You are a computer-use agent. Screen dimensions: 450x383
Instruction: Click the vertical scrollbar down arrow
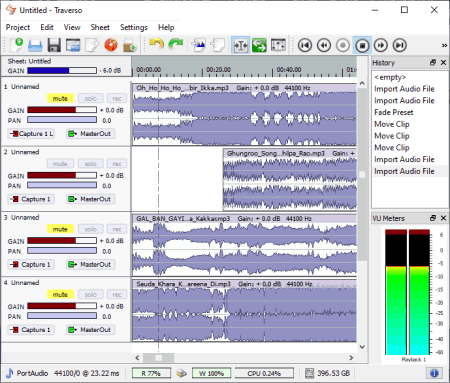pyautogui.click(x=362, y=347)
